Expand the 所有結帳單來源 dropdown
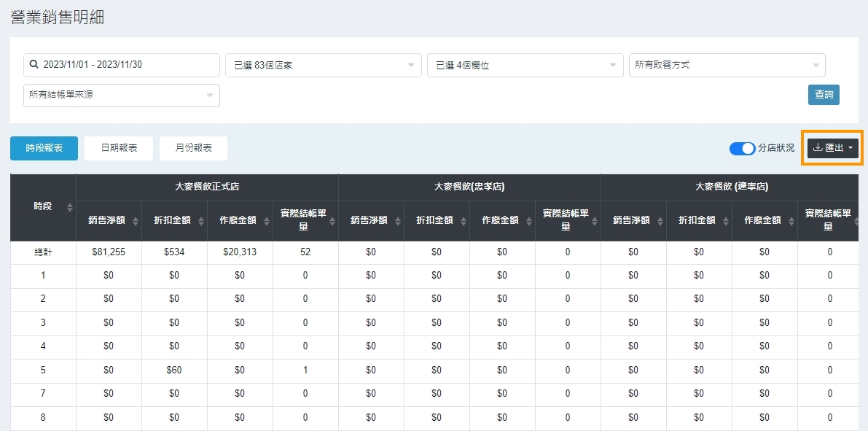The height and width of the screenshot is (431, 868). (121, 95)
